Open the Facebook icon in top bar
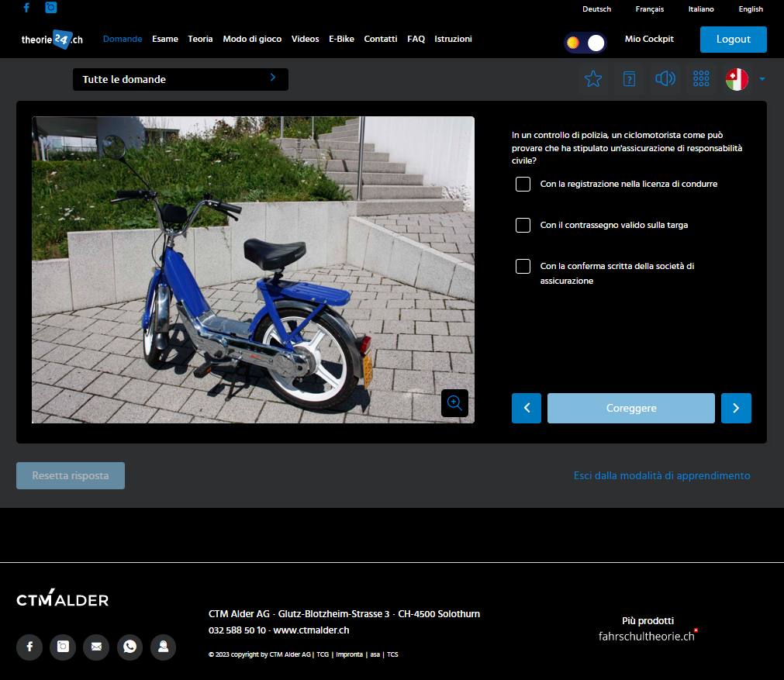The width and height of the screenshot is (784, 680). [x=26, y=8]
